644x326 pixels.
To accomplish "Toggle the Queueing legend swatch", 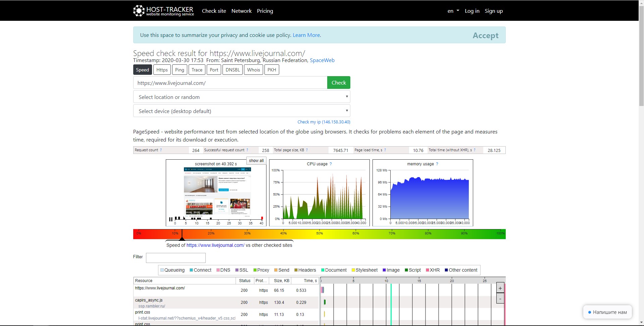I will (162, 270).
